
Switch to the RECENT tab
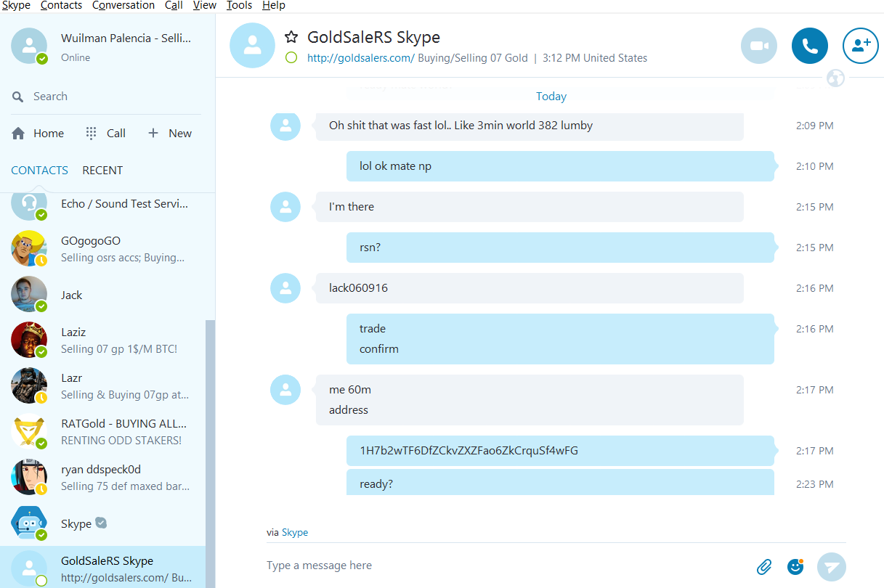tap(102, 171)
